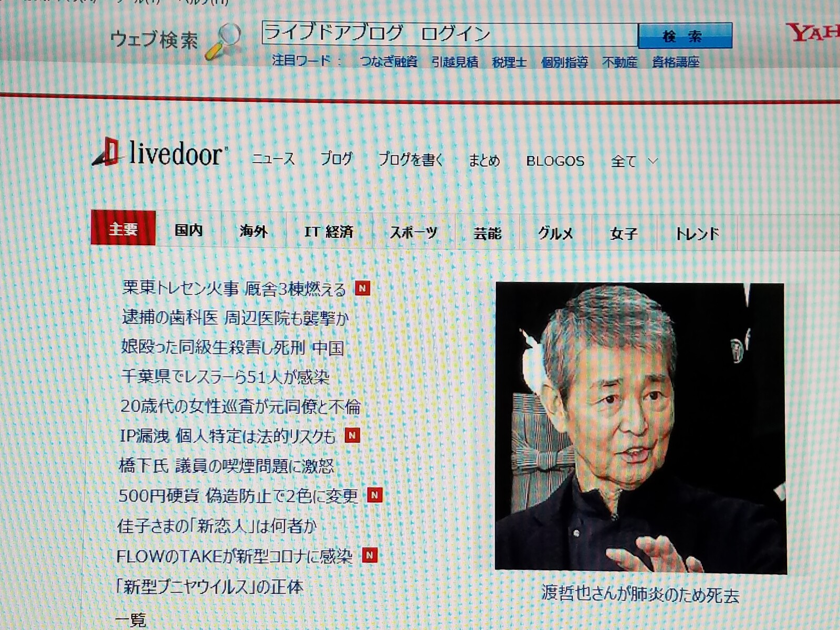Open headline IP漏洩 個人特定は法的リスクも
This screenshot has width=840, height=630.
pyautogui.click(x=227, y=436)
